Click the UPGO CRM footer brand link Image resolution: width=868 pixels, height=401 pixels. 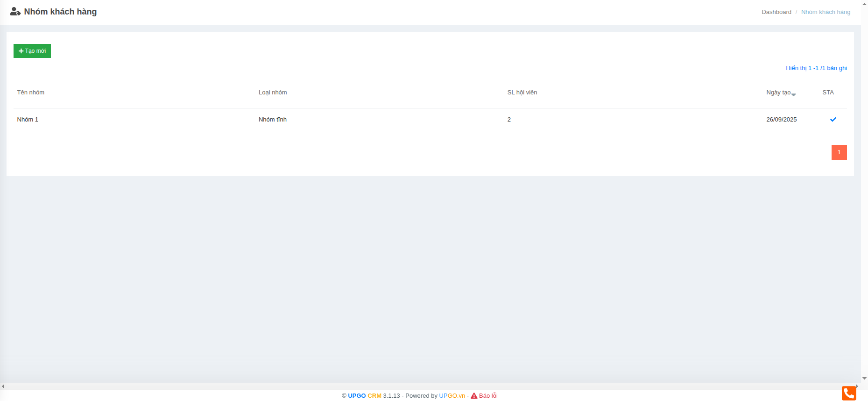coord(364,396)
